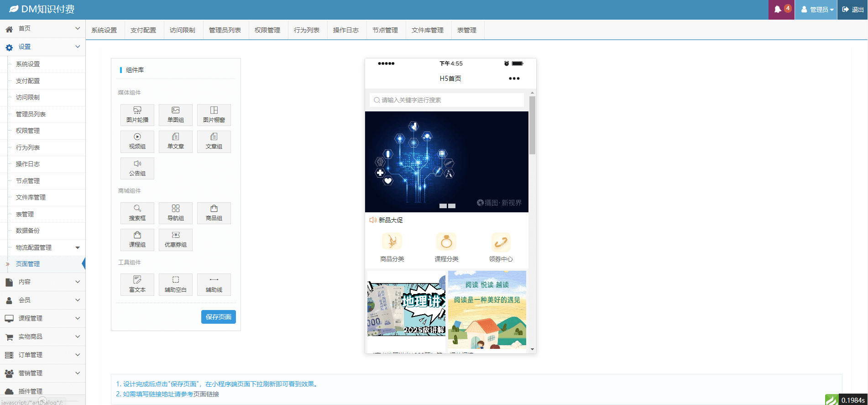This screenshot has width=868, height=405.
Task: Click the 退出 logout link
Action: tap(852, 10)
